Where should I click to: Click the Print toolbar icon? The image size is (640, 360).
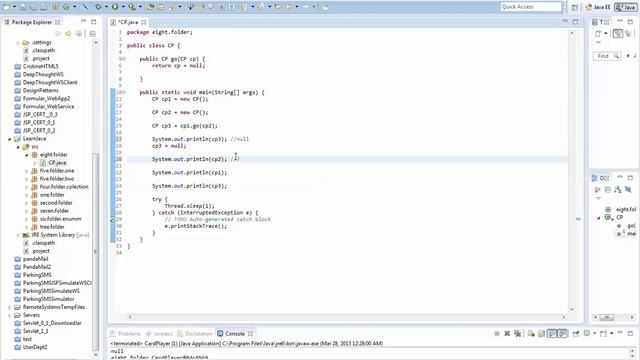click(x=43, y=7)
